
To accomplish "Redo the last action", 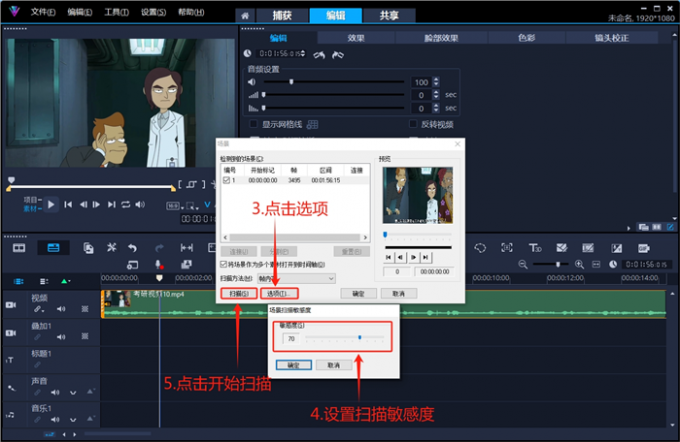I will coord(159,248).
